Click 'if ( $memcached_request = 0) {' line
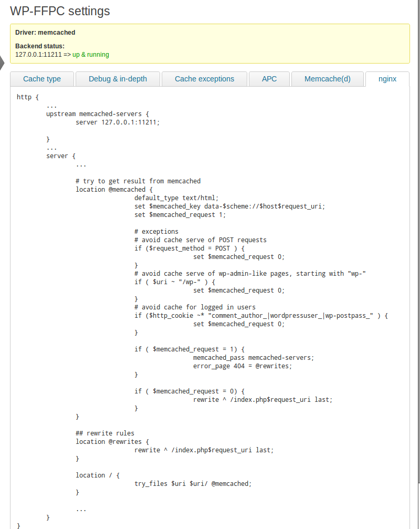Screen dimensions: 420x529 (190, 391)
